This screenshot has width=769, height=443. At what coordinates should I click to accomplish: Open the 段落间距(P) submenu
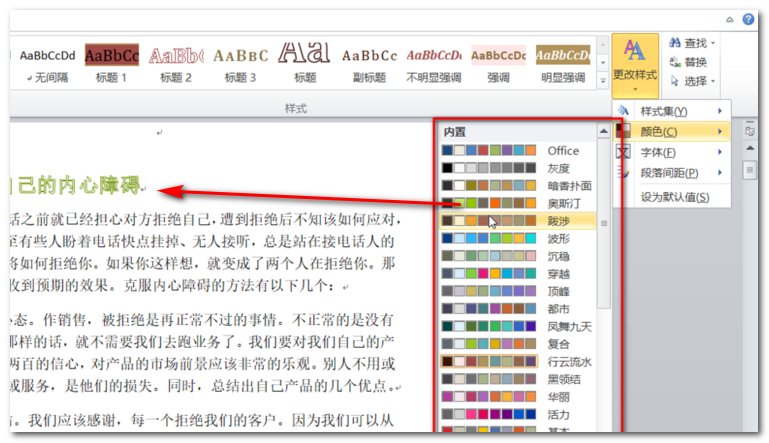(x=671, y=173)
